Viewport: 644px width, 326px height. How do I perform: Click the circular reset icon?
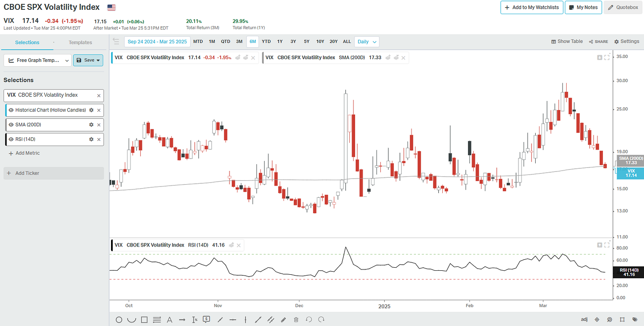[x=610, y=320]
